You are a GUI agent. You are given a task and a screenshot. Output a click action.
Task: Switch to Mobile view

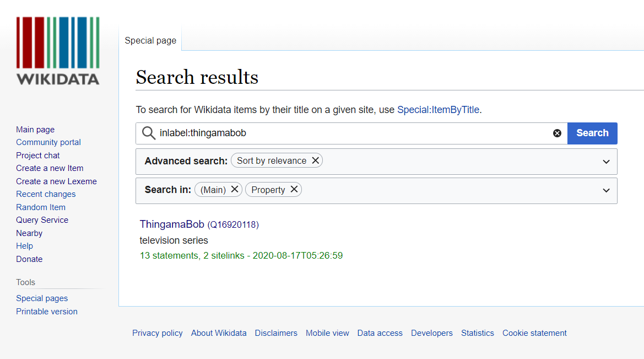pyautogui.click(x=327, y=333)
